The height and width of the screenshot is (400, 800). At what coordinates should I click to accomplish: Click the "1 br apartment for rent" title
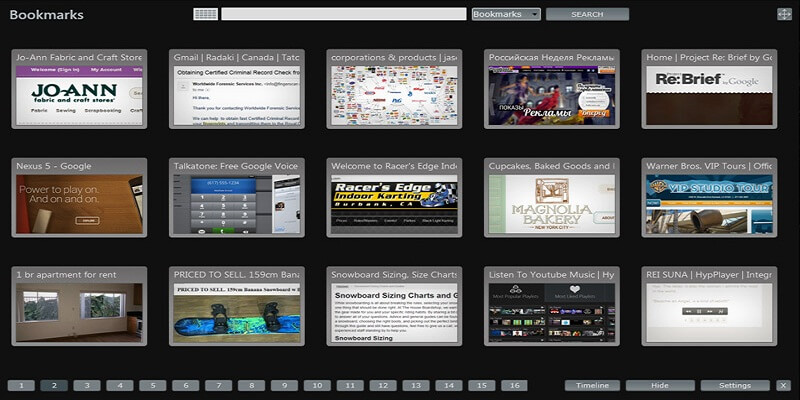coord(66,274)
